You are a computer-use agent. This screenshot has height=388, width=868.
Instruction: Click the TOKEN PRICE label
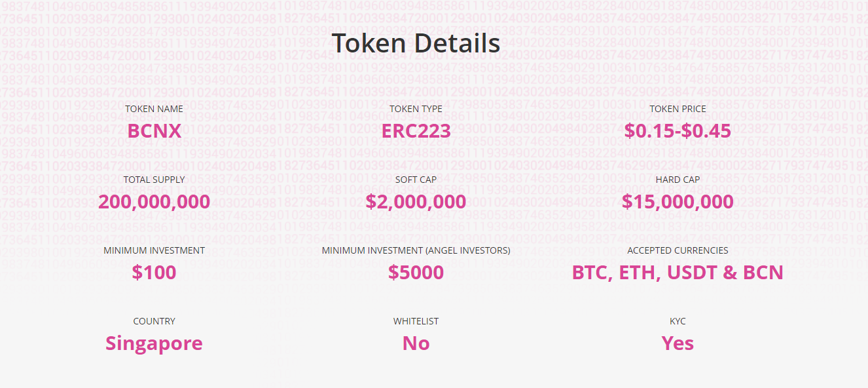678,109
